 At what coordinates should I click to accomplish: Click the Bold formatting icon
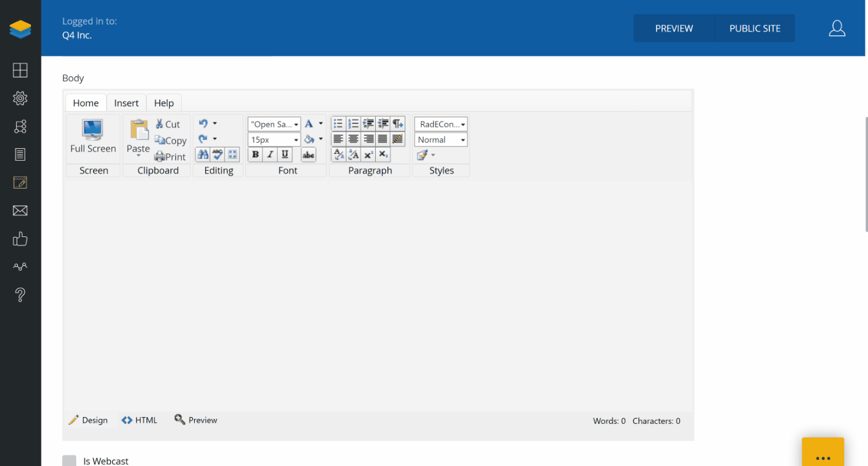(255, 155)
